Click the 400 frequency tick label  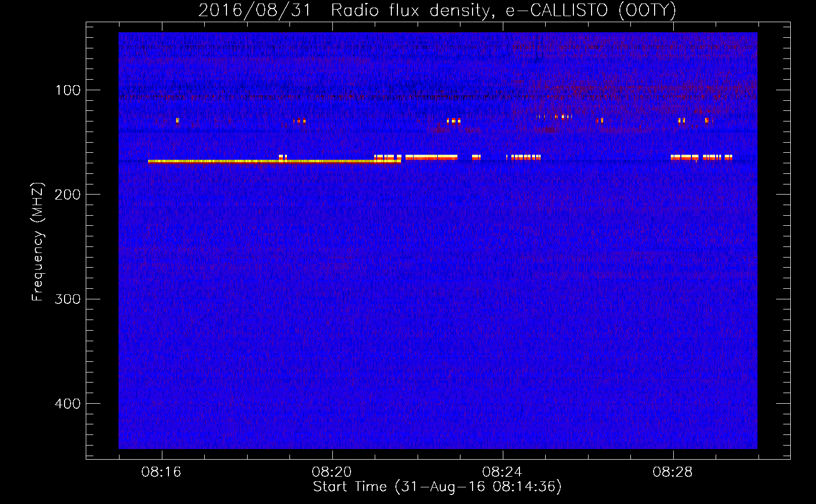tap(68, 404)
